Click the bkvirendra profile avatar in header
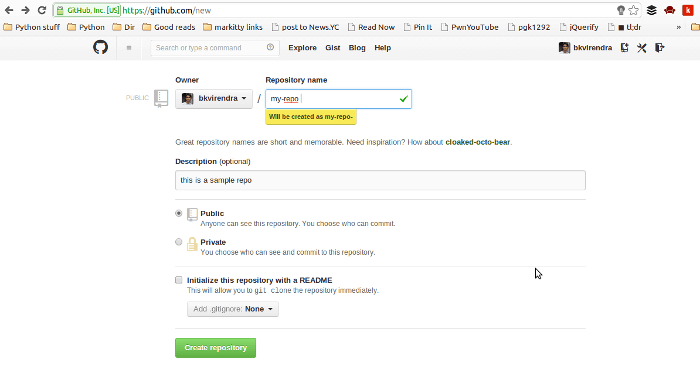The image size is (700, 380). pos(564,48)
